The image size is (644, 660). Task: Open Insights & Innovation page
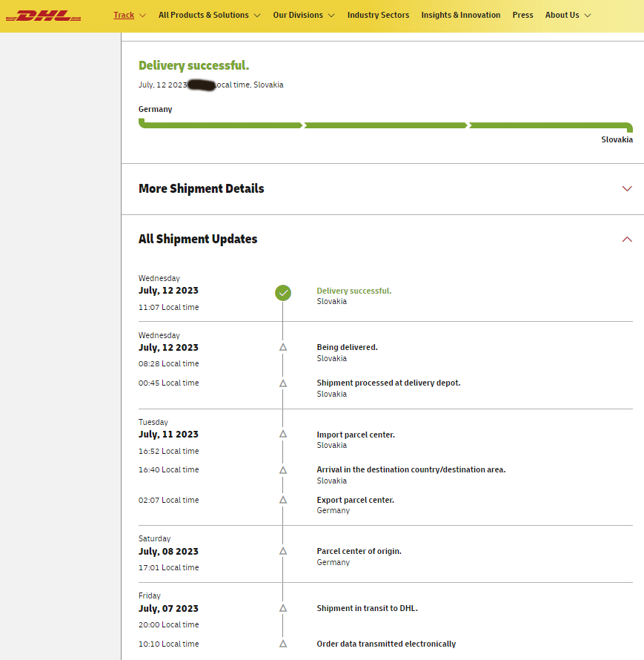point(461,15)
